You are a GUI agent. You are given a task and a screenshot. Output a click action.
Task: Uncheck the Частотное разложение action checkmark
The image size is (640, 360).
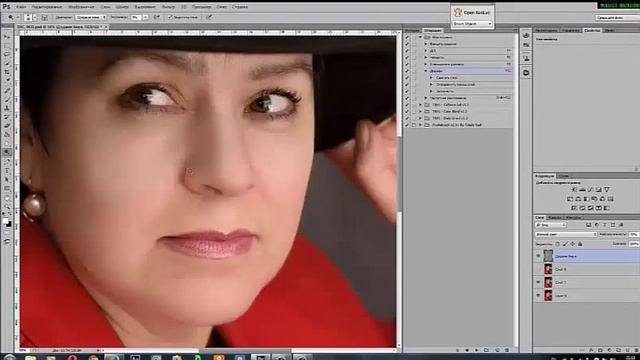point(407,98)
